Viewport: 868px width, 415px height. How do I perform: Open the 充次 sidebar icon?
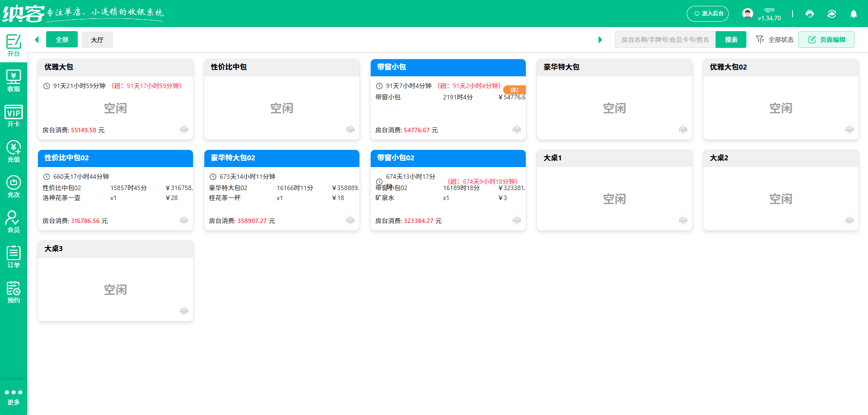click(x=14, y=187)
